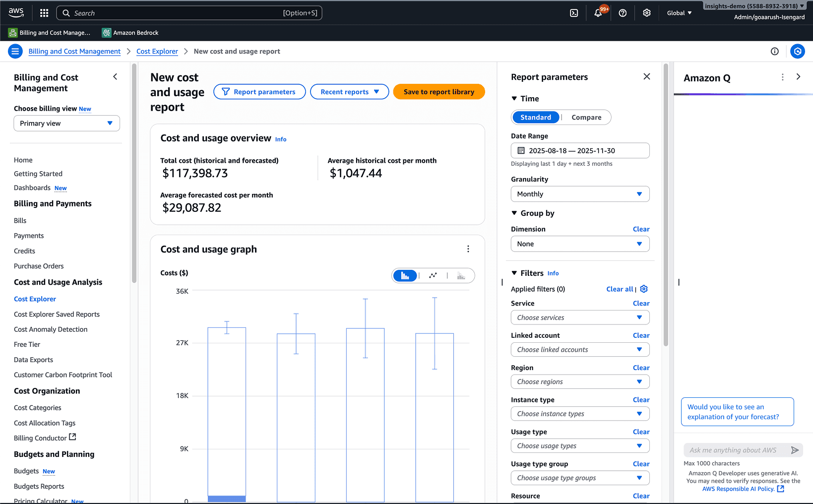Open Cost Allocation Tags in sidebar
This screenshot has height=504, width=813.
point(45,423)
